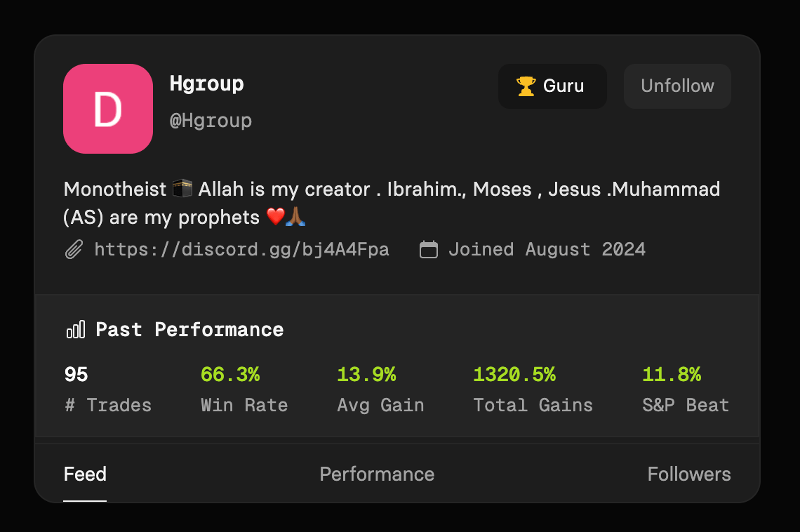
Task: Click the 95 trades count stat
Action: click(76, 375)
